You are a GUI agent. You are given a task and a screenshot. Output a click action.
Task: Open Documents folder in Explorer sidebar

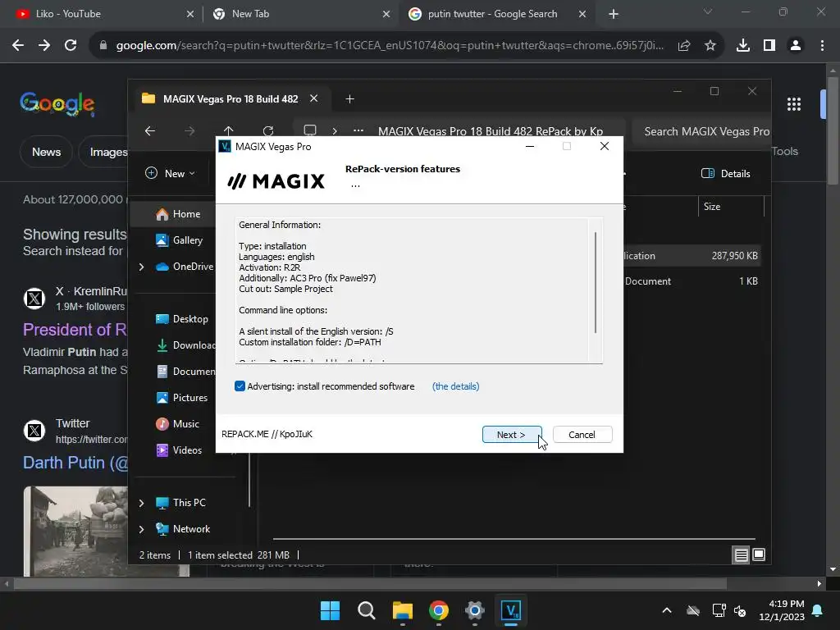[x=185, y=372]
